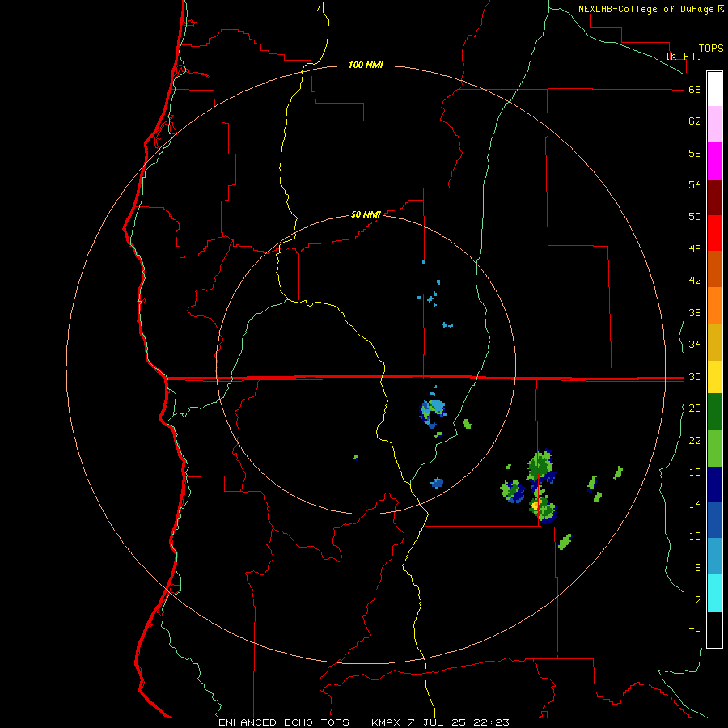Click the '66' legend value
The width and height of the screenshot is (728, 728).
(695, 90)
